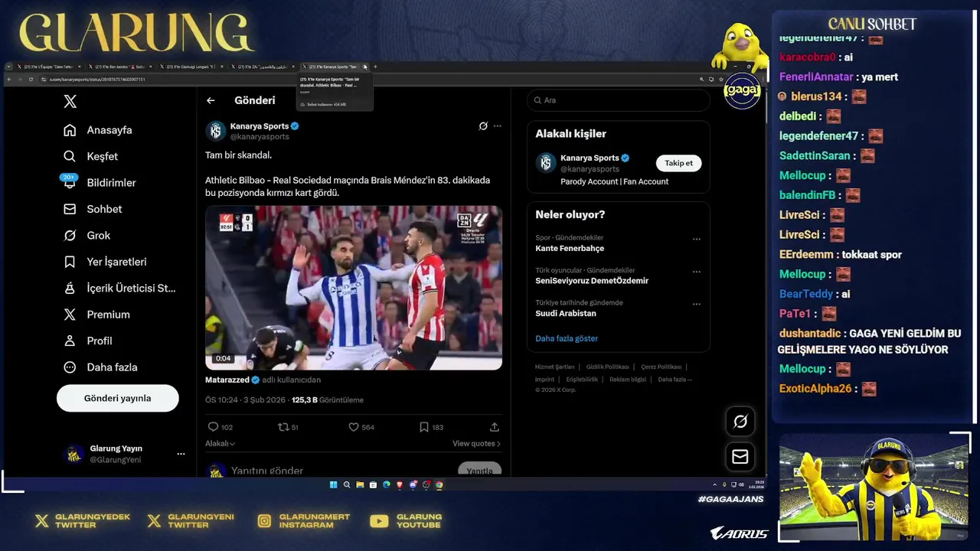Open options for SeniSeviyoruz DemetÖzdemir trend
Screen dimensions: 980x551
[697, 272]
